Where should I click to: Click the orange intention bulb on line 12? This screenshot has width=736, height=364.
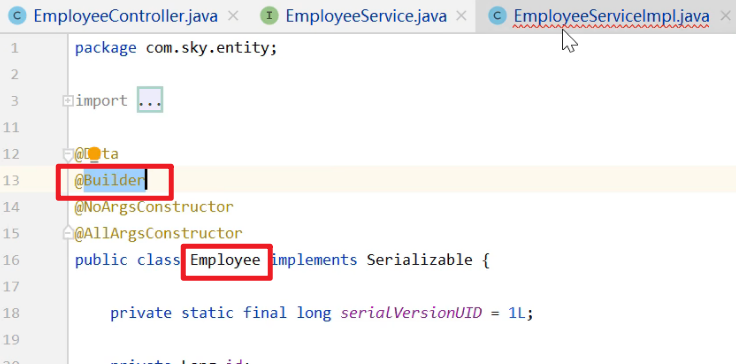(94, 153)
